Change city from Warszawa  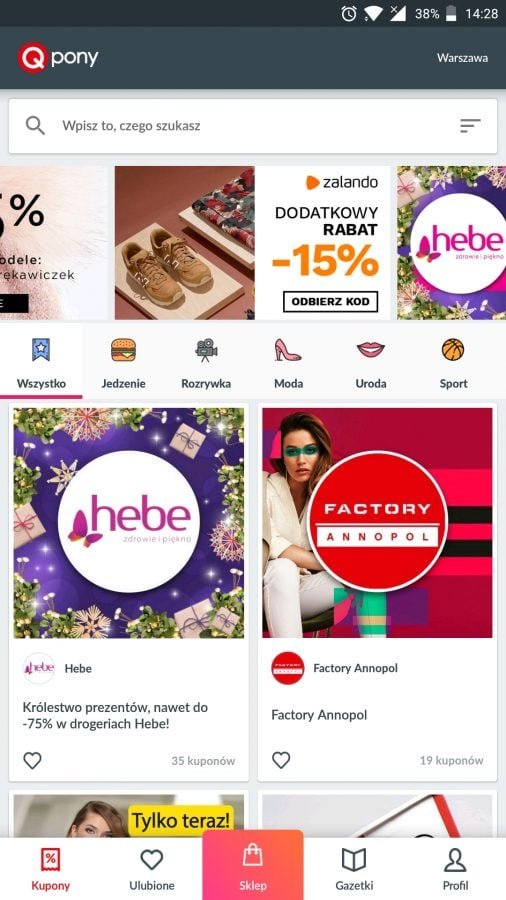click(462, 58)
